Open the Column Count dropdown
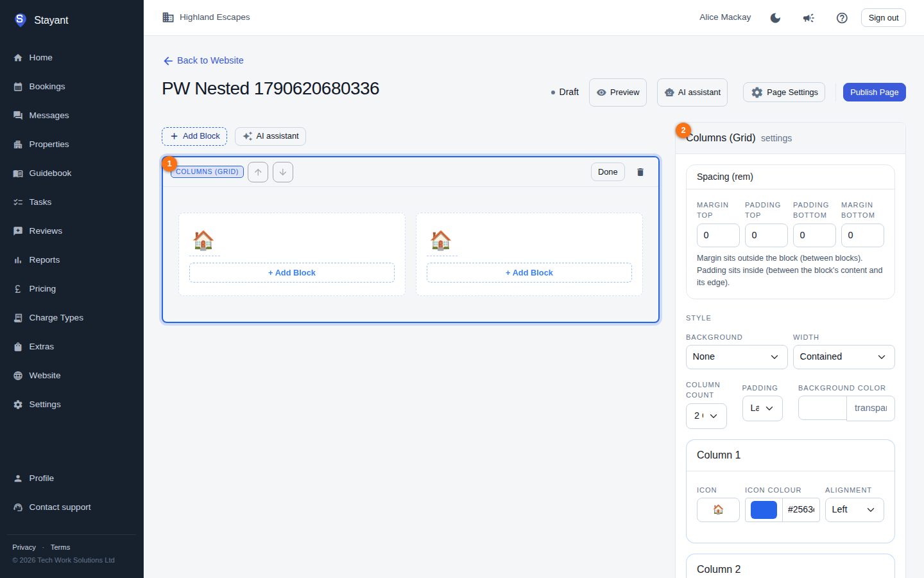Screen dimensions: 924x578 (x=706, y=416)
